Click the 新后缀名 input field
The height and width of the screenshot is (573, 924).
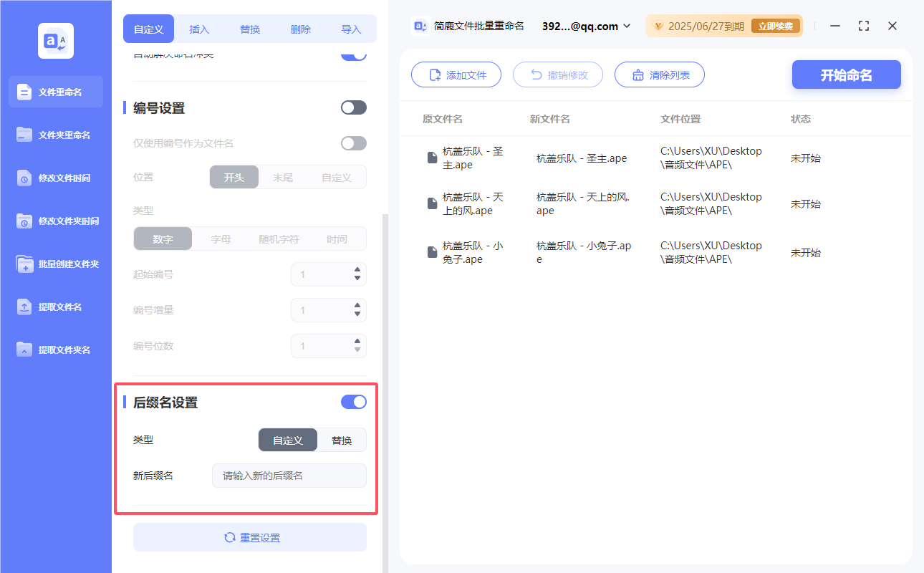click(x=289, y=475)
